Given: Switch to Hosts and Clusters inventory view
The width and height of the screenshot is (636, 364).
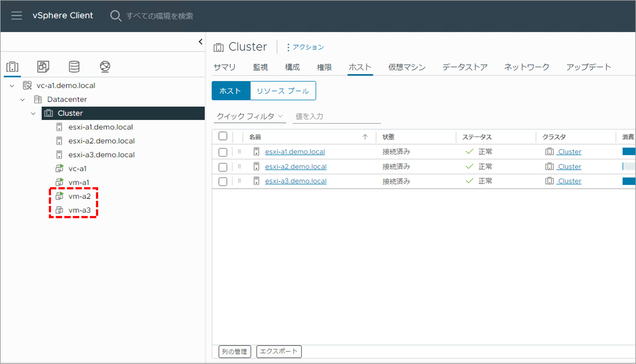Looking at the screenshot, I should pos(12,67).
